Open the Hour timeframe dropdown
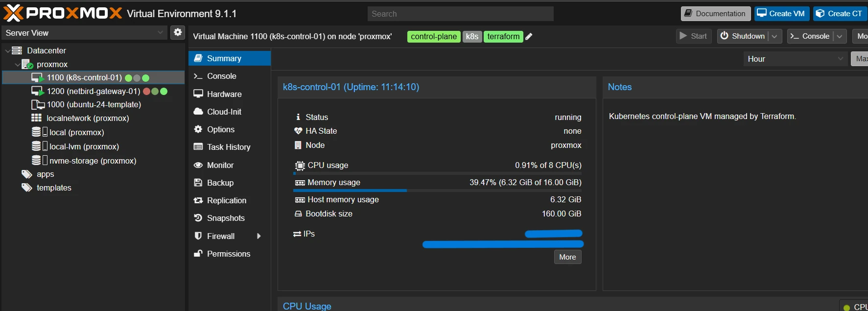 point(841,59)
